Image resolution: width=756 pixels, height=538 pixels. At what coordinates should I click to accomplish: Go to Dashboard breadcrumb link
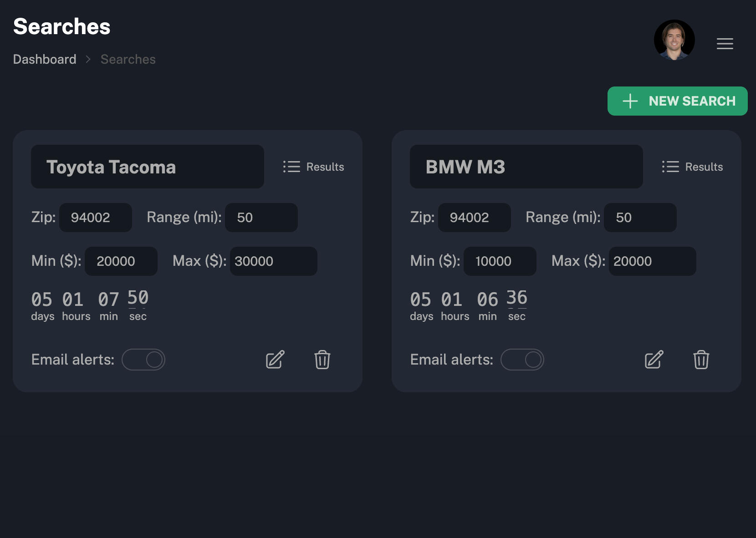tap(45, 59)
